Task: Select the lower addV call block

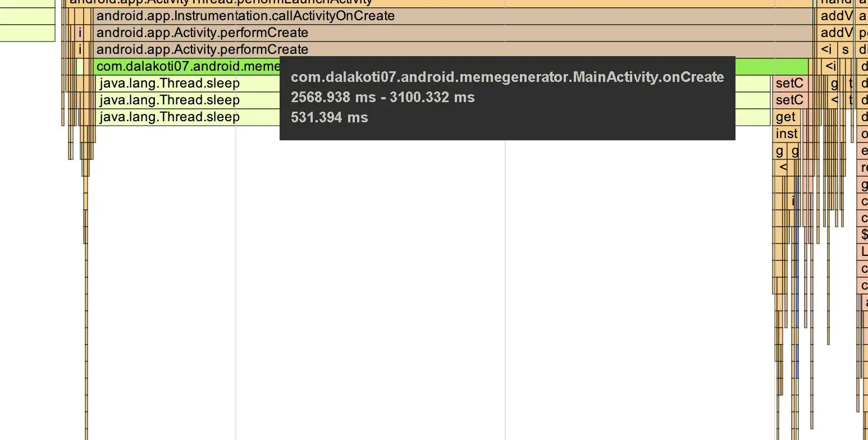Action: (835, 33)
